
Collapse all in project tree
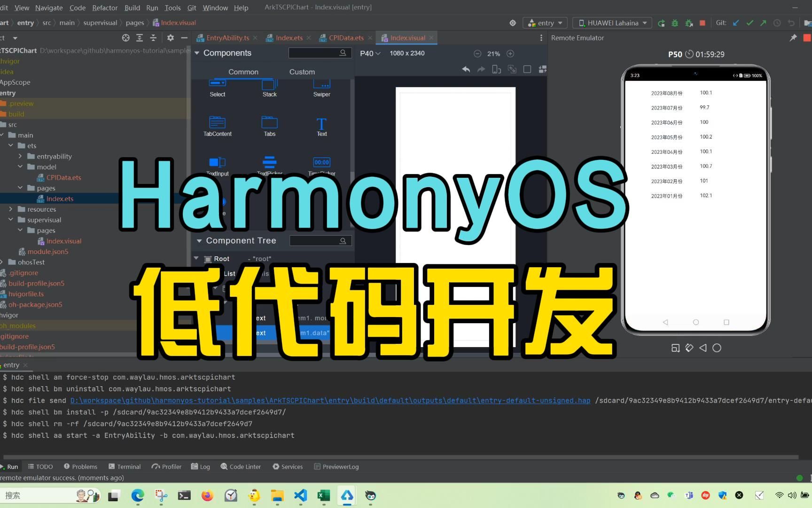coord(153,38)
